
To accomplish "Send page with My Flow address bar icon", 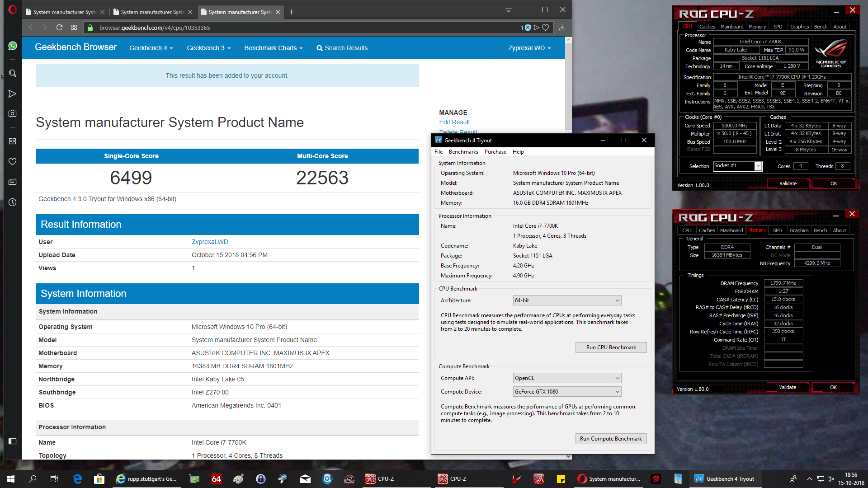I will point(536,28).
